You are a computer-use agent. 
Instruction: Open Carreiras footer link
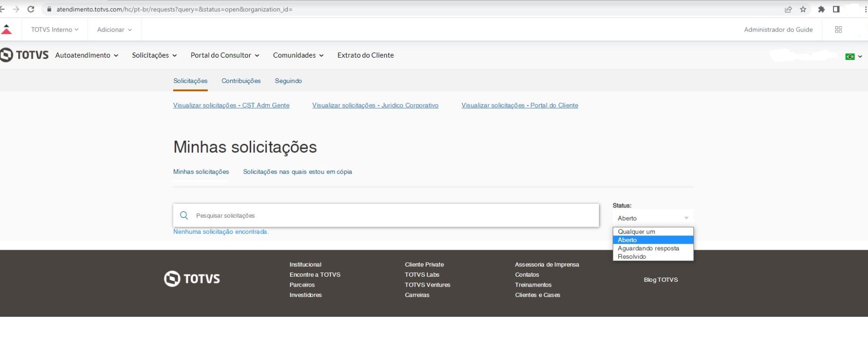coord(417,295)
